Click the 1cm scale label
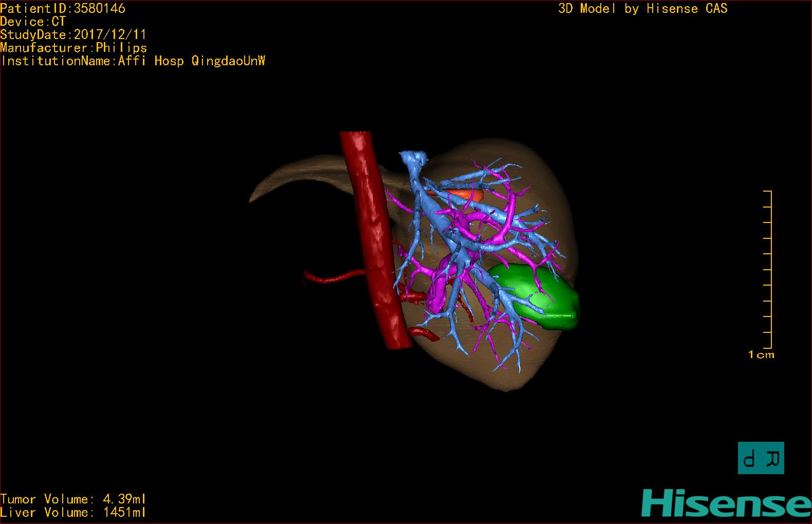Screen dimensions: 812x524 click(x=761, y=355)
